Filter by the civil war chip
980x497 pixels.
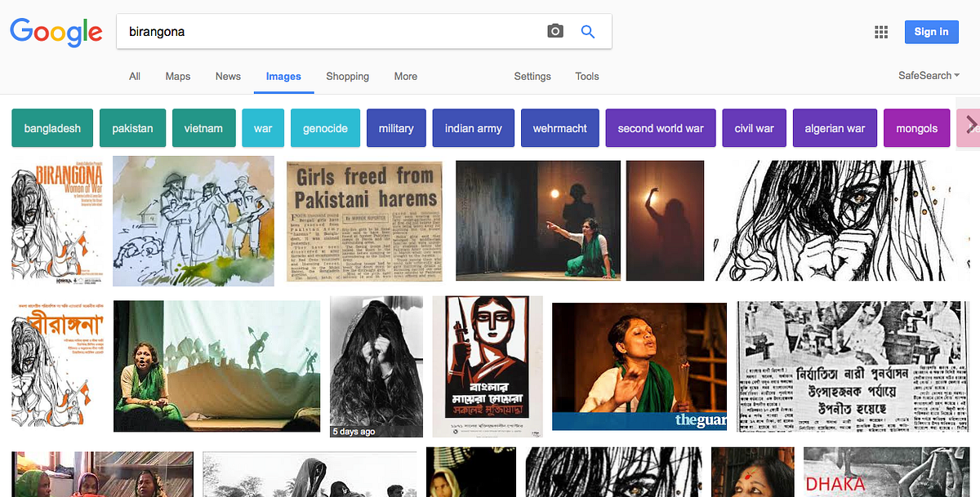tap(754, 128)
